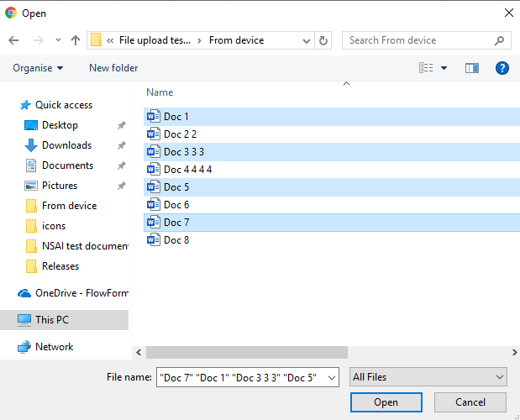Select the Doc 1 Word icon
Screen dimensions: 520x420
[154, 117]
